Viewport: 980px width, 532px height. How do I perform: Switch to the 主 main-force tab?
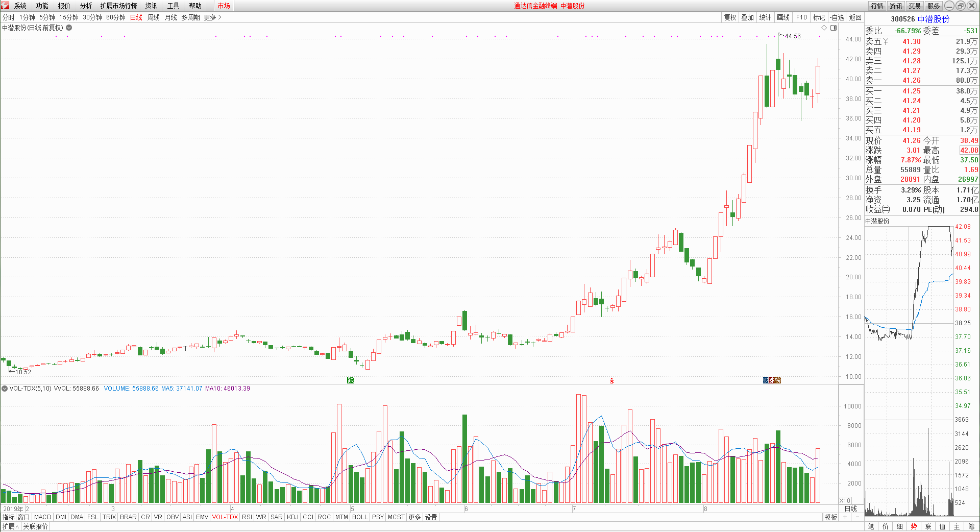(x=957, y=526)
